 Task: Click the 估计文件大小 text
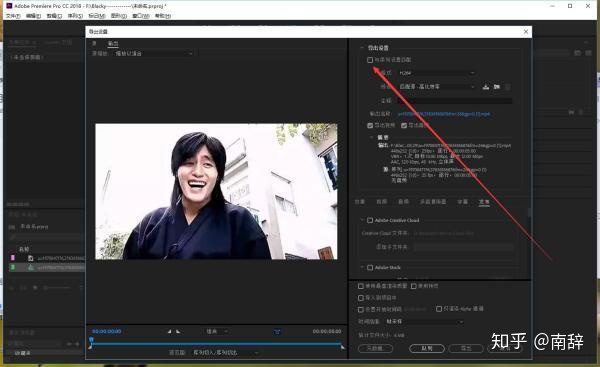pos(381,335)
